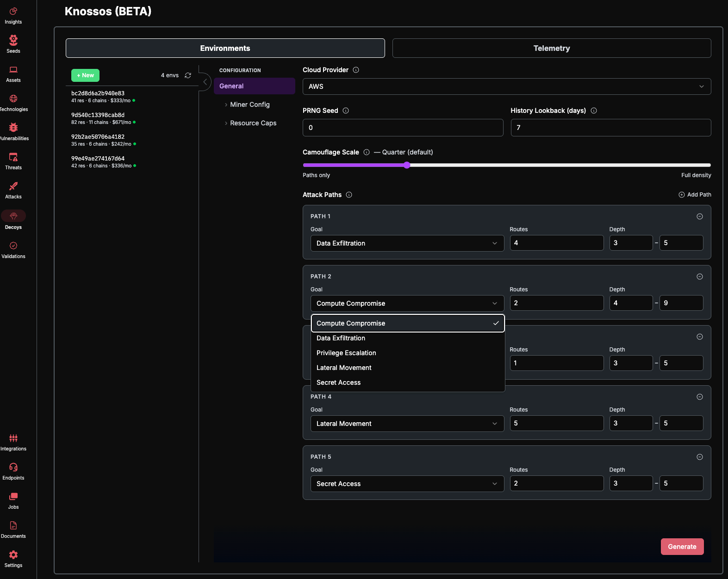Remove Path 5 with minus icon

(700, 457)
